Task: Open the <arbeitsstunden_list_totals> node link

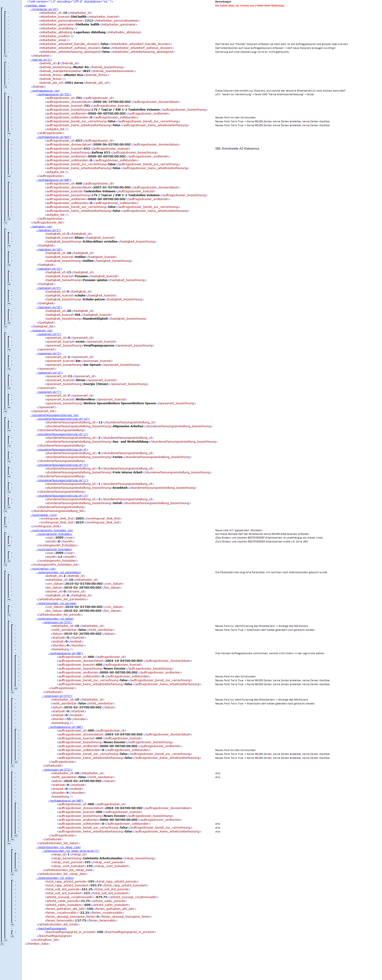Action: click(56, 878)
